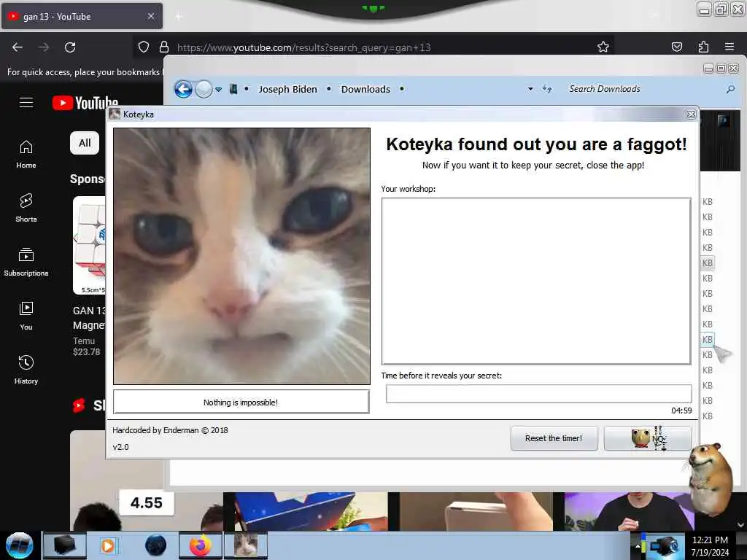Open the media player taskbar icon
The image size is (747, 560).
coord(108,545)
